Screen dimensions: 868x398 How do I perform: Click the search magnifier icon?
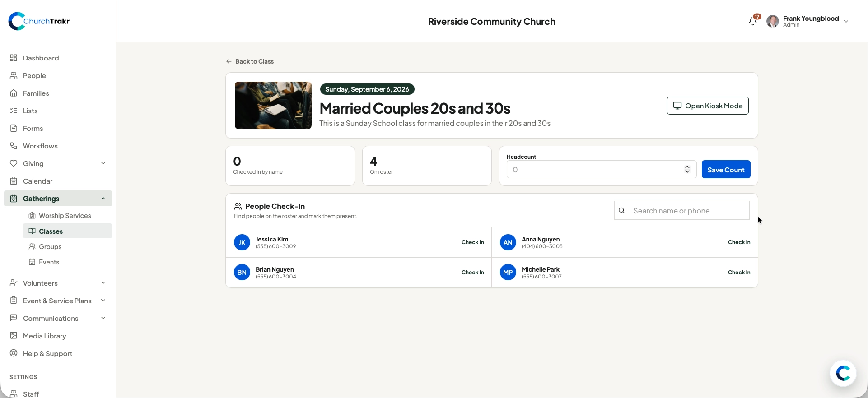click(622, 211)
